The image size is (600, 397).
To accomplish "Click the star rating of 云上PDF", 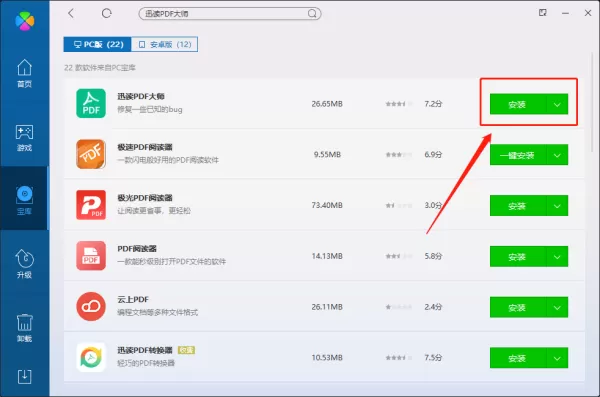I will (x=399, y=307).
